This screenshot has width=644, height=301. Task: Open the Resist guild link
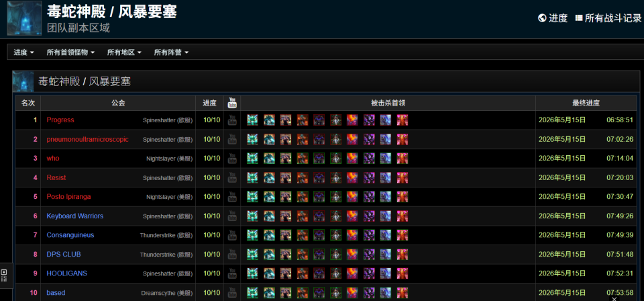pos(56,177)
